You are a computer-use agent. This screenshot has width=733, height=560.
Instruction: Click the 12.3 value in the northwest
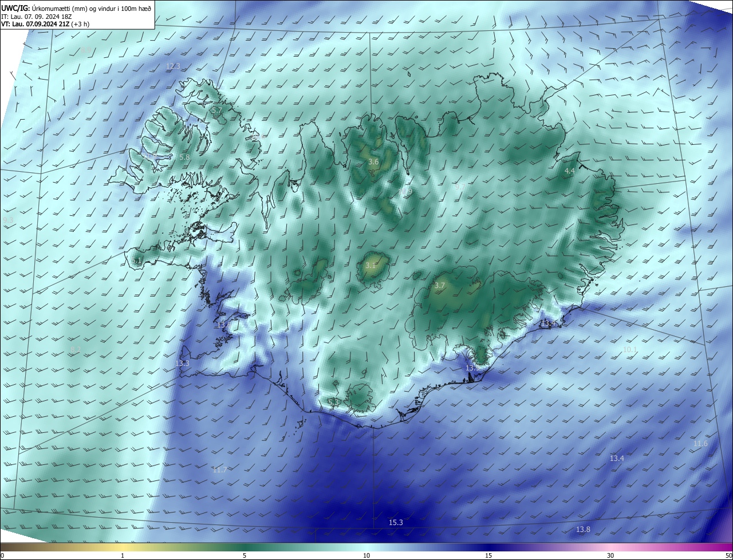click(173, 66)
